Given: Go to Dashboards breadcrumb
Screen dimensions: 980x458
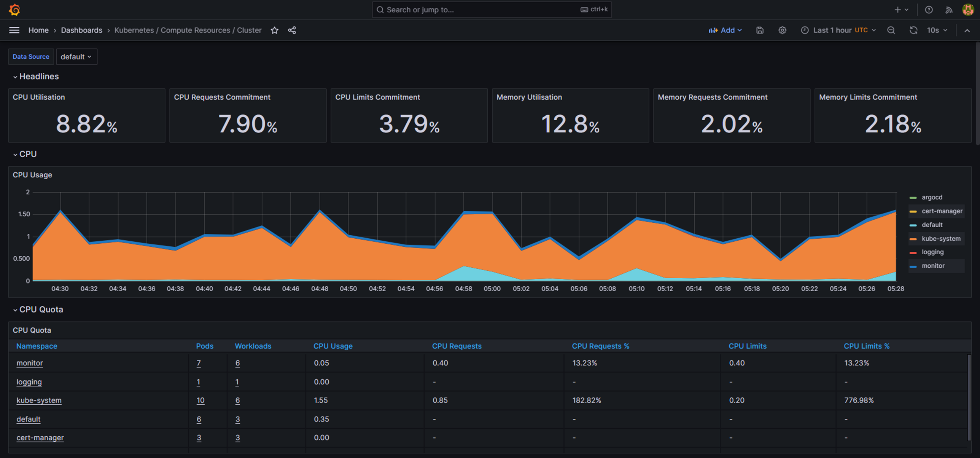Looking at the screenshot, I should pos(81,30).
